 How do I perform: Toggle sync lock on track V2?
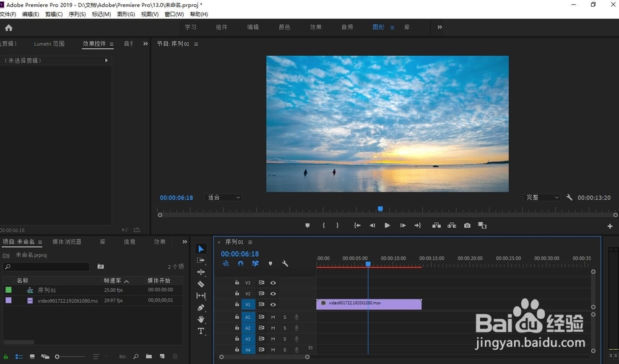[261, 293]
